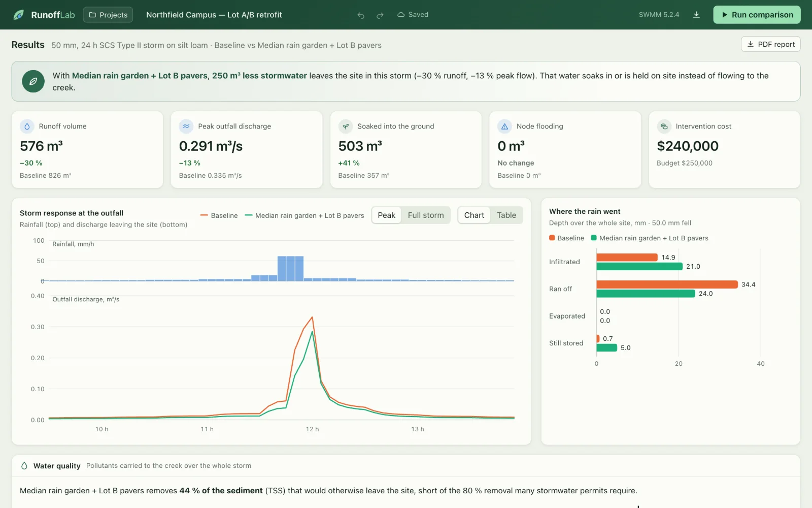Click the RunoffLab leaf logo
This screenshot has height=508, width=812.
coord(18,15)
